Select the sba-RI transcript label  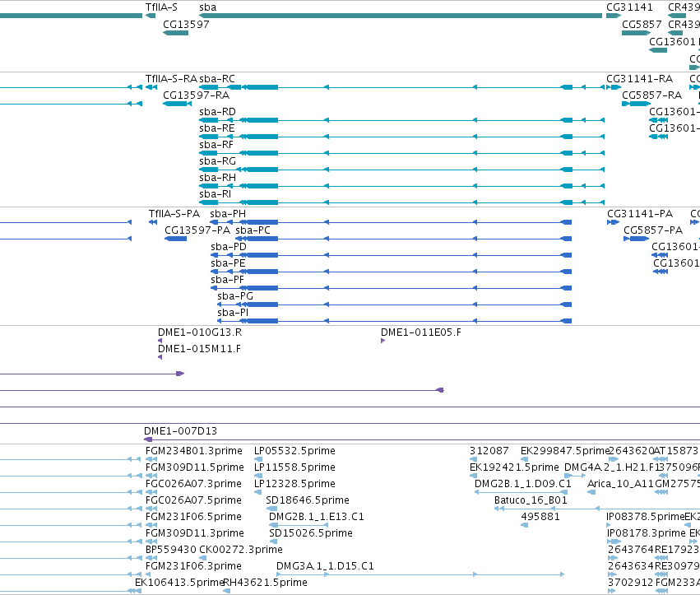click(216, 194)
